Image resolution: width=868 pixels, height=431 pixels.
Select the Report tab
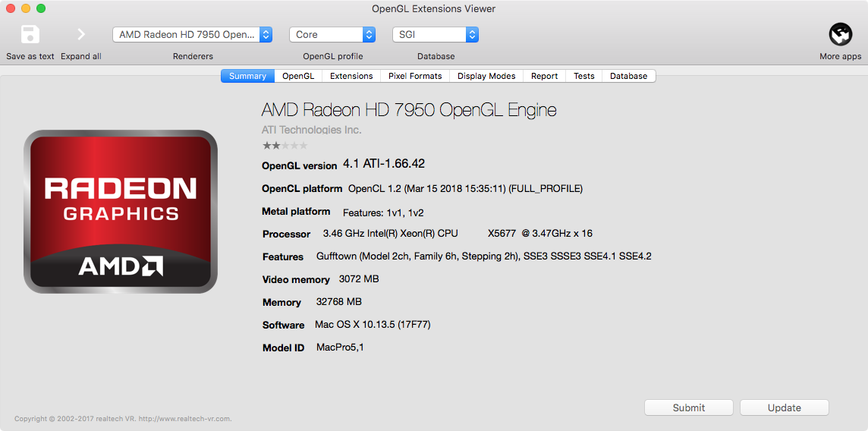tap(544, 76)
